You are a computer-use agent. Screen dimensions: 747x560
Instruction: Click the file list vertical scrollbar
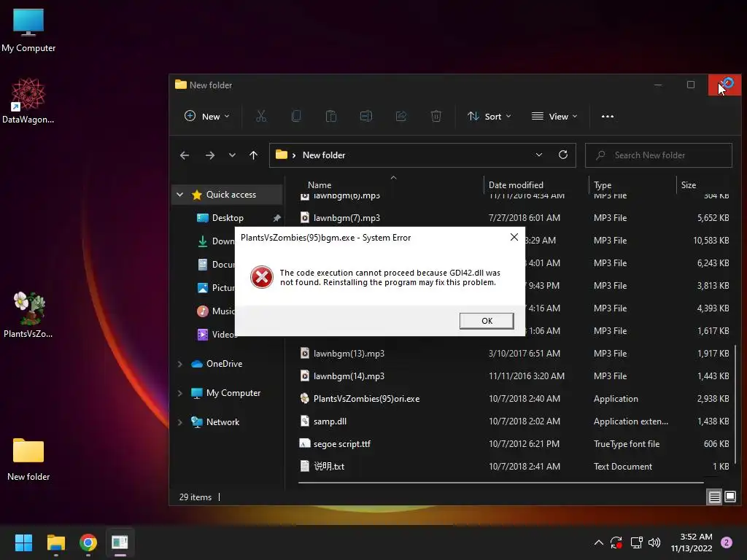pos(735,404)
